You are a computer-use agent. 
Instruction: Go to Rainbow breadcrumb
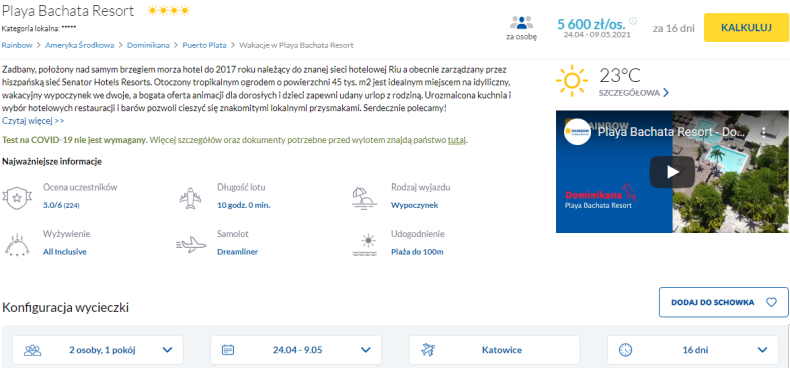pyautogui.click(x=17, y=45)
